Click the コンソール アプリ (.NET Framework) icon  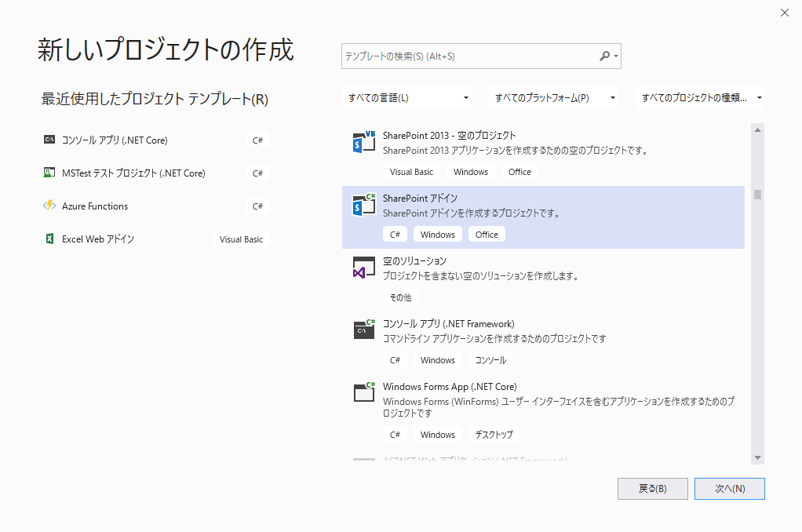(364, 330)
